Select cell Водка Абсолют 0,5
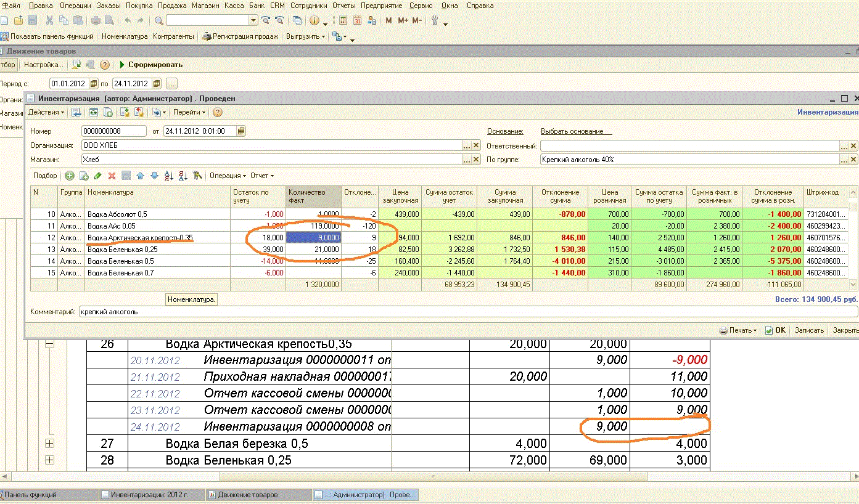The height and width of the screenshot is (504, 859). (157, 214)
